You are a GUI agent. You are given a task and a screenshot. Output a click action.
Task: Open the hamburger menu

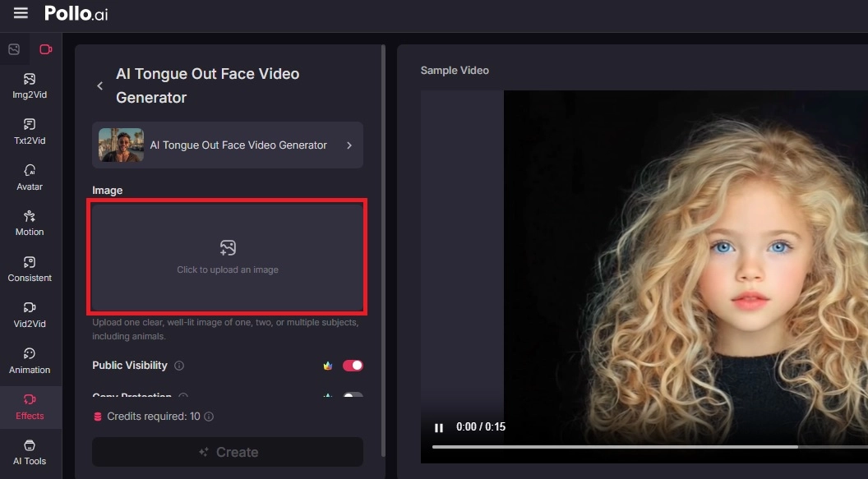20,12
